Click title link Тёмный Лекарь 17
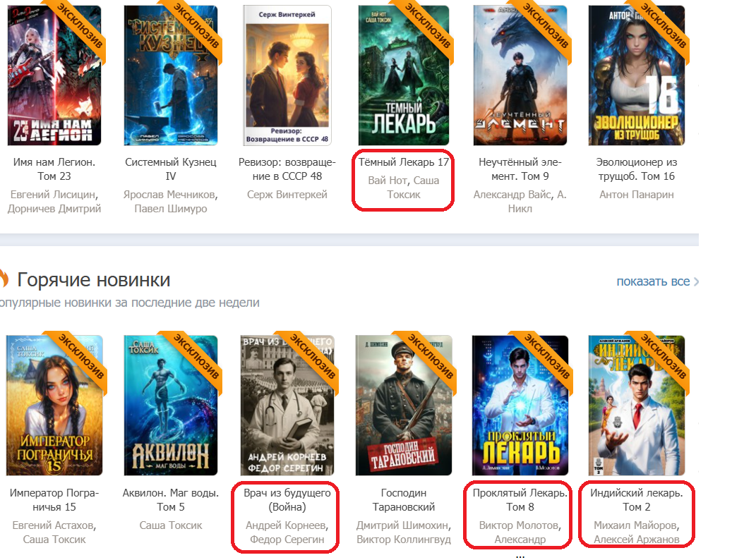 pyautogui.click(x=404, y=162)
